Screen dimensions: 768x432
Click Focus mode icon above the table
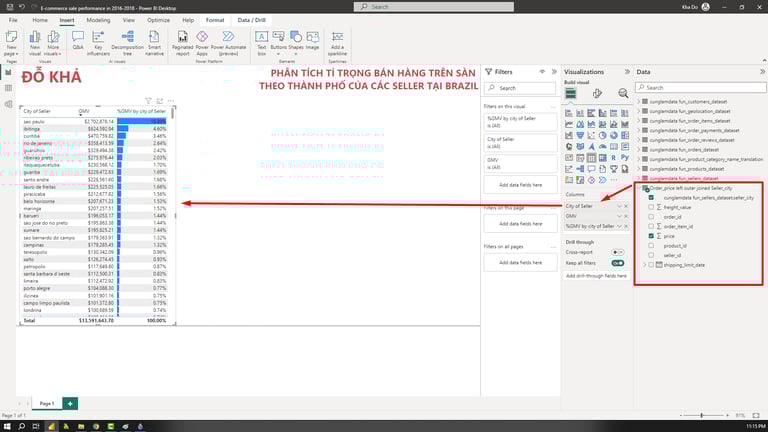160,101
